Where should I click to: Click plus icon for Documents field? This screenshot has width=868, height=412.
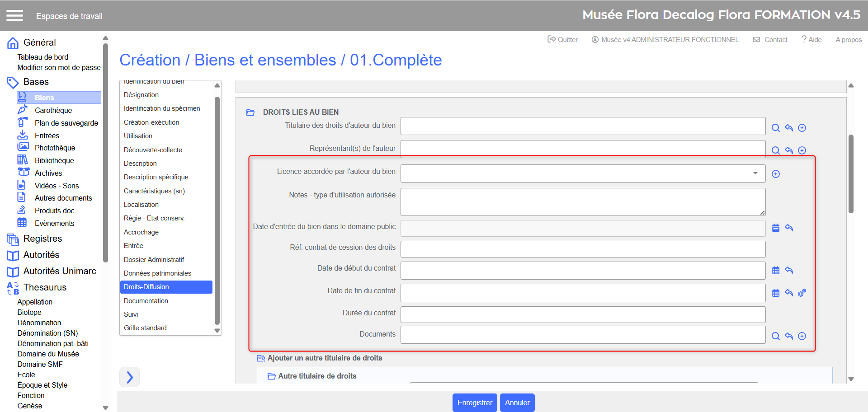coord(802,336)
